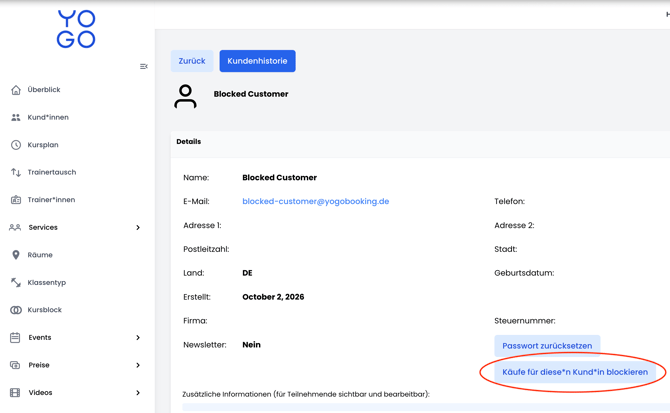670x413 pixels.
Task: Click the Kund*innen people icon
Action: point(16,117)
